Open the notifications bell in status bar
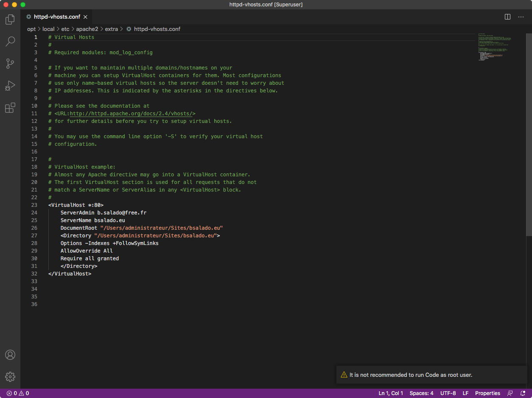This screenshot has height=398, width=532. coord(522,393)
